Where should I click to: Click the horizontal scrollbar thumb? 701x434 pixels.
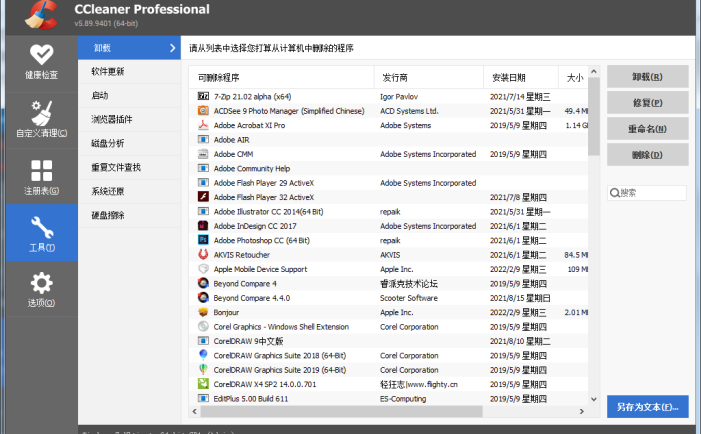tap(341, 411)
